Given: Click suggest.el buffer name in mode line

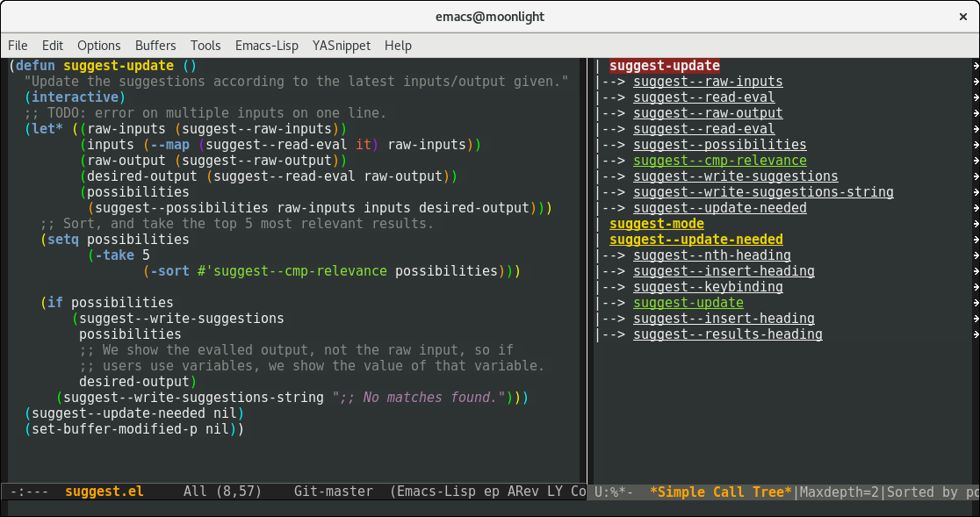Looking at the screenshot, I should (x=104, y=492).
